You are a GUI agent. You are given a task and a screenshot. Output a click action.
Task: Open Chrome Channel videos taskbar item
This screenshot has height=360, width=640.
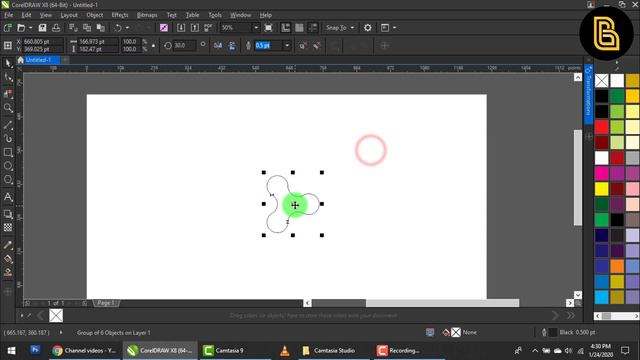85,351
